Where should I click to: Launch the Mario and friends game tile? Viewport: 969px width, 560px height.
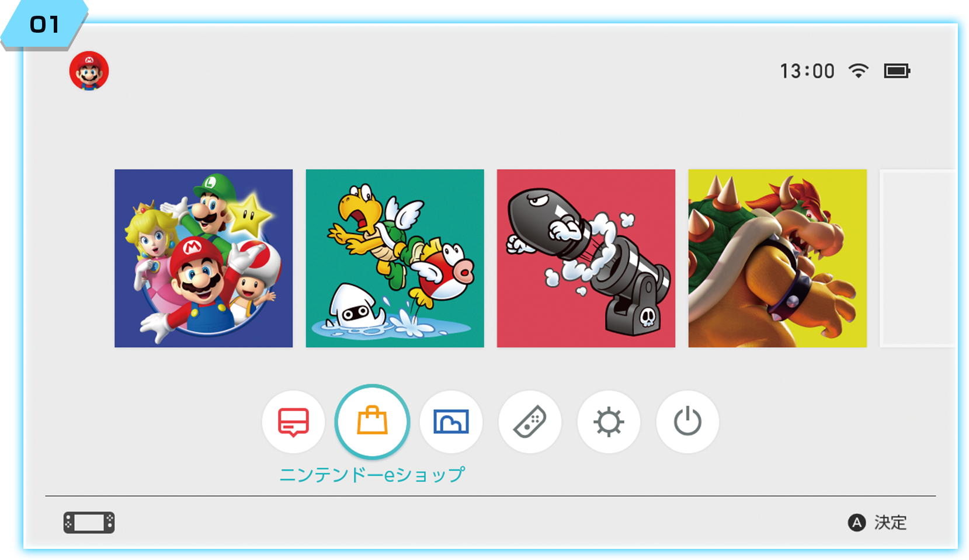pos(203,258)
